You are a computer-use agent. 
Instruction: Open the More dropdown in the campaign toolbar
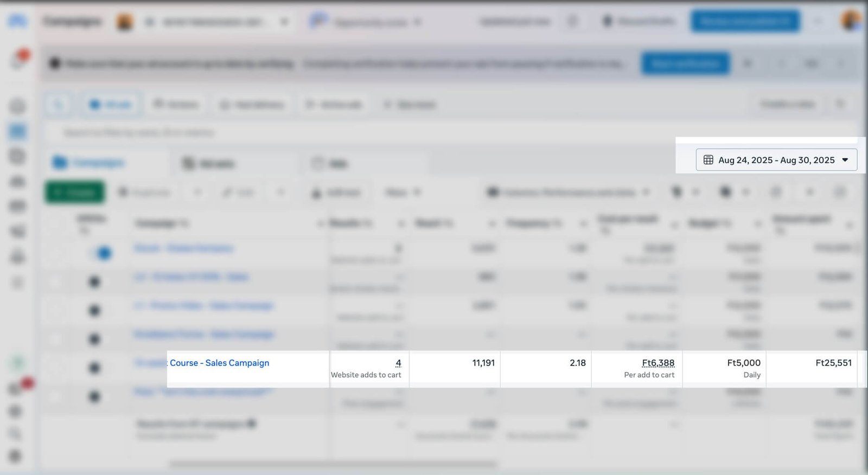403,192
